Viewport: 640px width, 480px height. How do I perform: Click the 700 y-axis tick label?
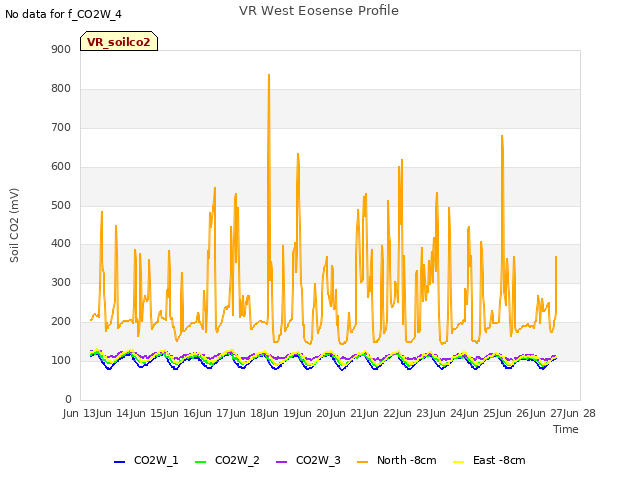click(61, 127)
